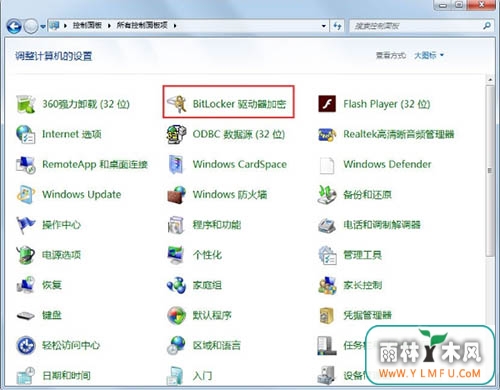500x390 pixels.
Task: Go back with the Back arrow button
Action: click(x=14, y=26)
